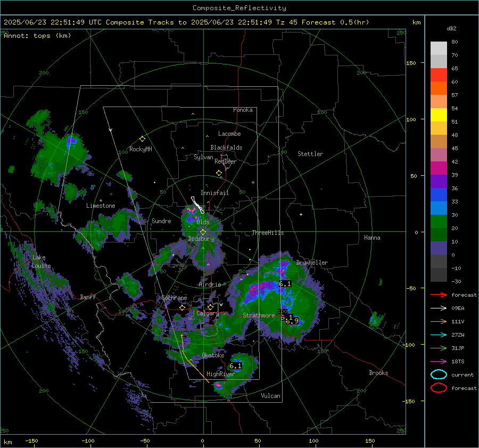Image resolution: width=479 pixels, height=448 pixels.
Task: Click the 'Forecast 0.5(hr)' header text
Action: tap(335, 22)
